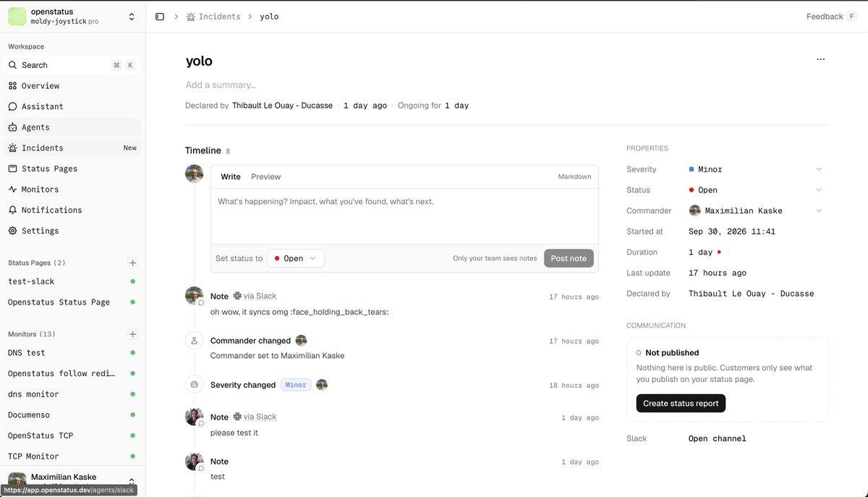Click the Open channel Slack link

pos(717,438)
